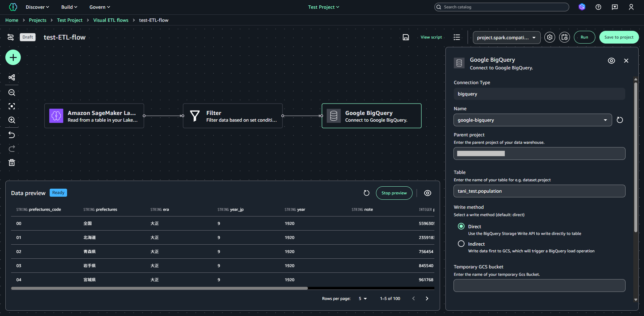Open the user profile icon

point(631,7)
